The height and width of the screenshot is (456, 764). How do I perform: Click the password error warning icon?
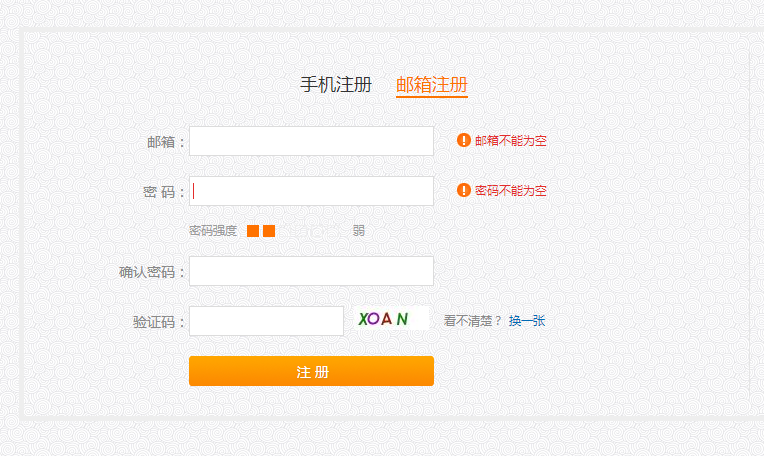(x=463, y=190)
